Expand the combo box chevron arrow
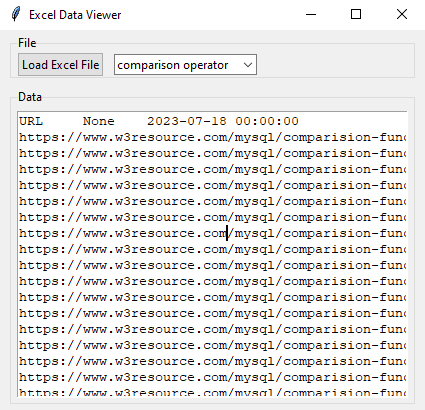 [248, 65]
